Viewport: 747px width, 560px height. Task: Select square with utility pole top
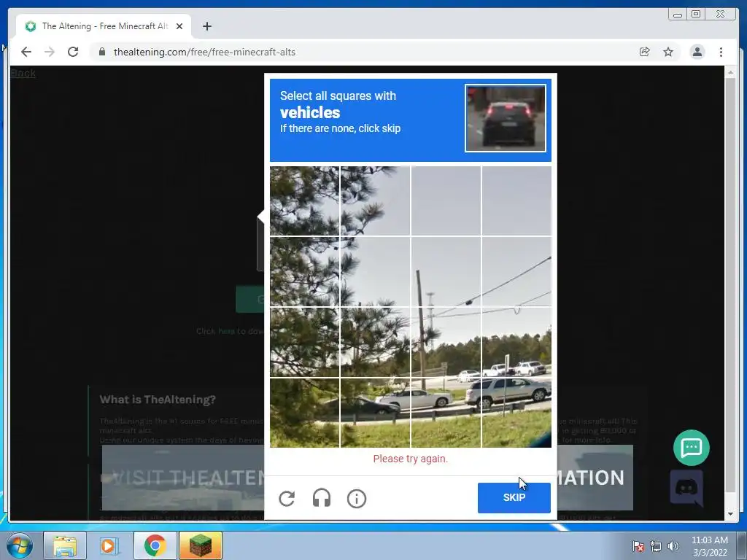tap(446, 272)
